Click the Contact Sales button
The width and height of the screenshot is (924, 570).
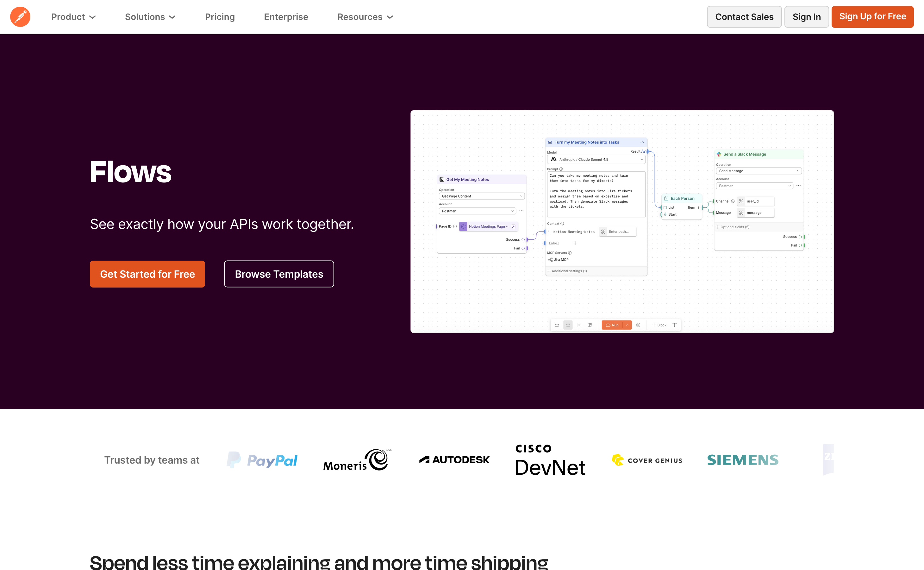click(744, 17)
